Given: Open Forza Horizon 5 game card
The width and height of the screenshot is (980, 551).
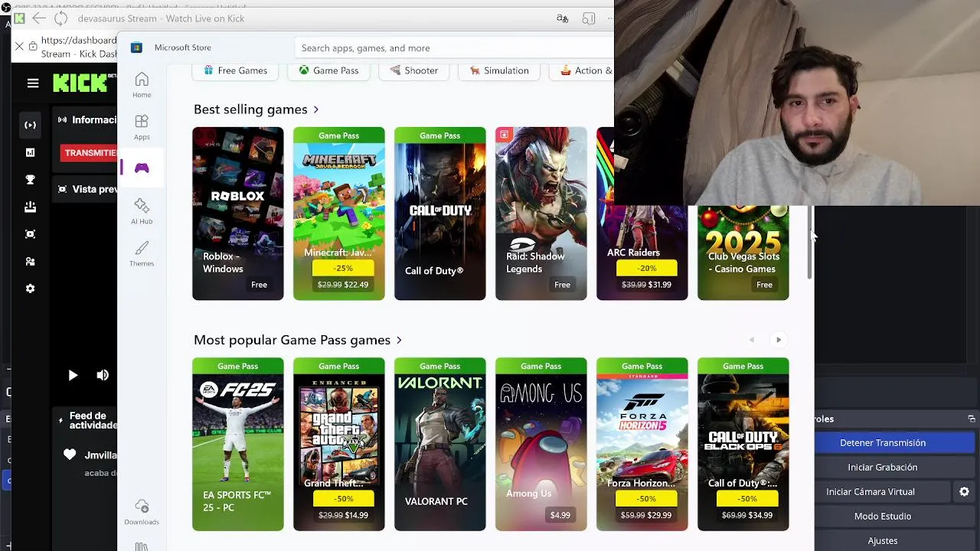Looking at the screenshot, I should 642,444.
